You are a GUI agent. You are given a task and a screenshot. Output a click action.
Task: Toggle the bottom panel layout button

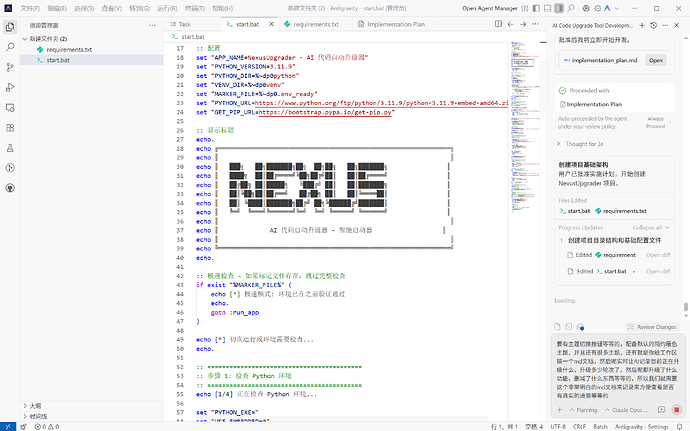coord(548,7)
